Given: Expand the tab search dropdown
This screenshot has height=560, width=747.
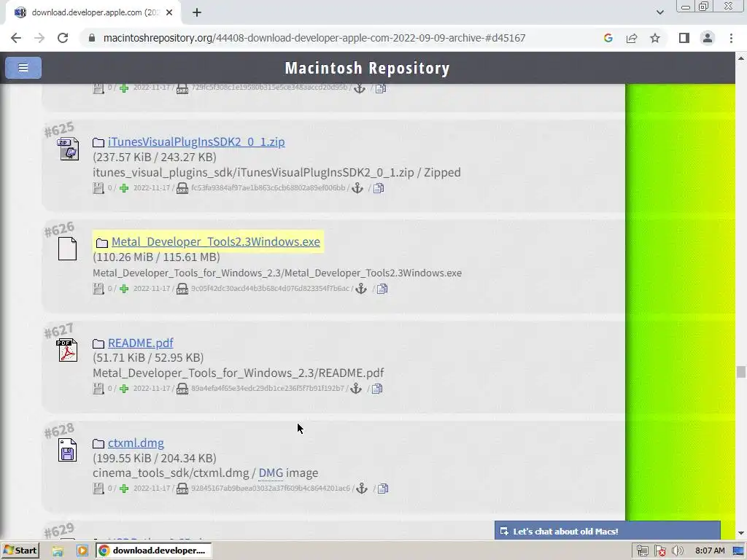Looking at the screenshot, I should click(659, 12).
